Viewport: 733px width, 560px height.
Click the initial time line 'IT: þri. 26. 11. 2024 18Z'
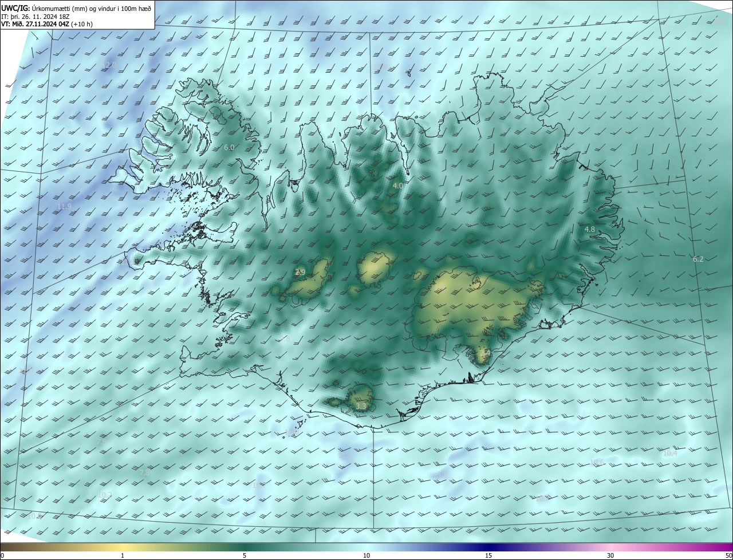(x=36, y=16)
